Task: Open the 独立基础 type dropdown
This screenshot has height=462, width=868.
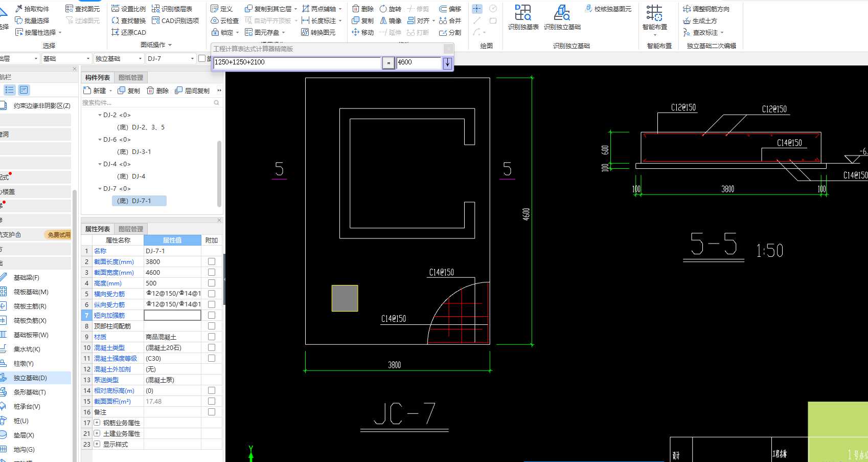Action: pyautogui.click(x=119, y=58)
